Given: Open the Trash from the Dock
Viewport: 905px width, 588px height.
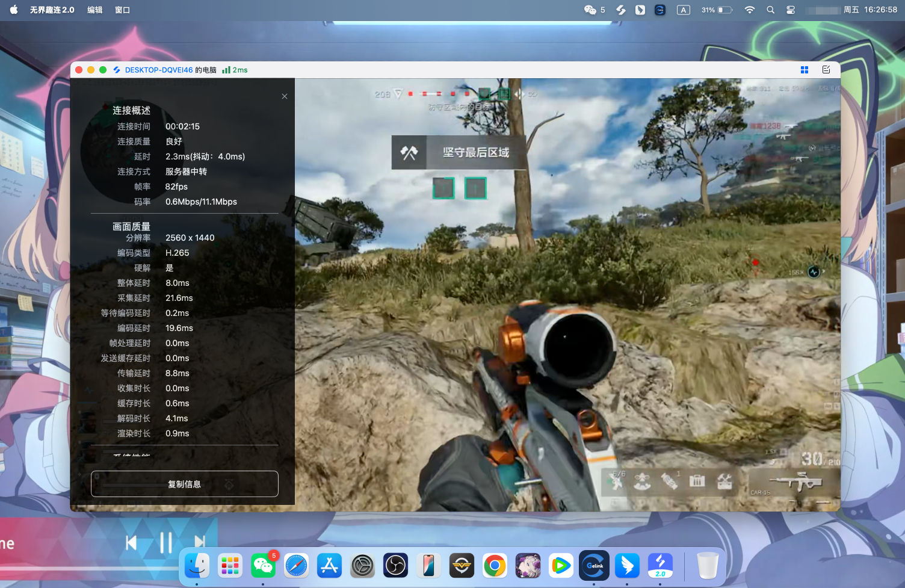Looking at the screenshot, I should pyautogui.click(x=708, y=566).
